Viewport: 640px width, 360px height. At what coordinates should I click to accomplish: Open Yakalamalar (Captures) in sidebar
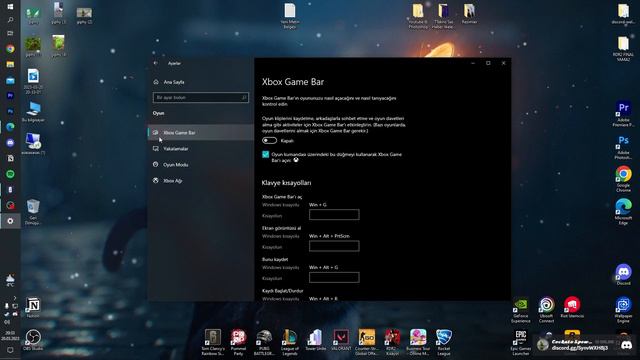200,149
